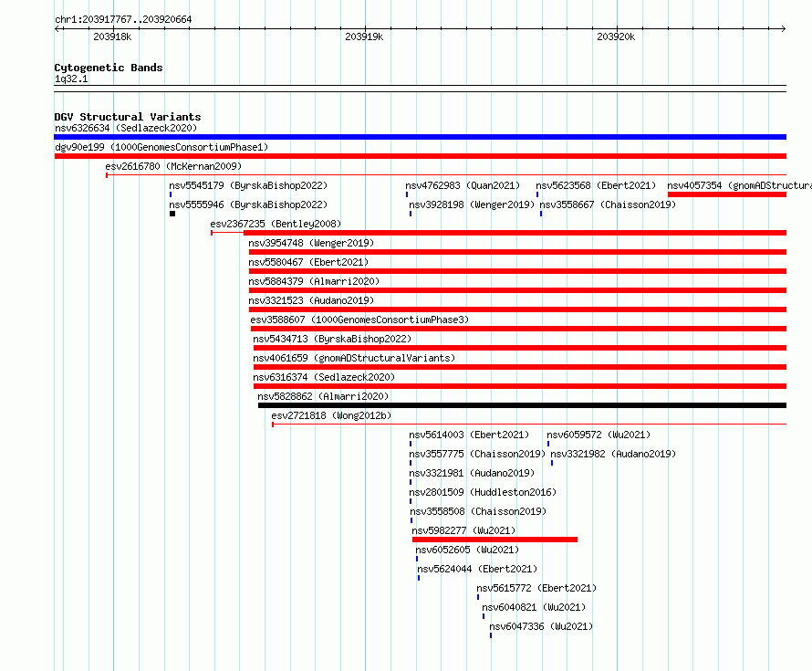812x671 pixels.
Task: Click esv2367235 (Bentley2008) label
Action: pos(276,224)
